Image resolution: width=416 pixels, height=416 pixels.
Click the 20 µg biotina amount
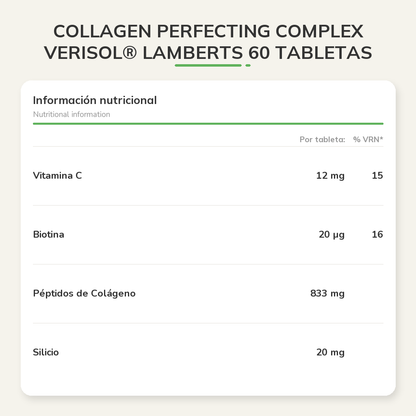[332, 235]
